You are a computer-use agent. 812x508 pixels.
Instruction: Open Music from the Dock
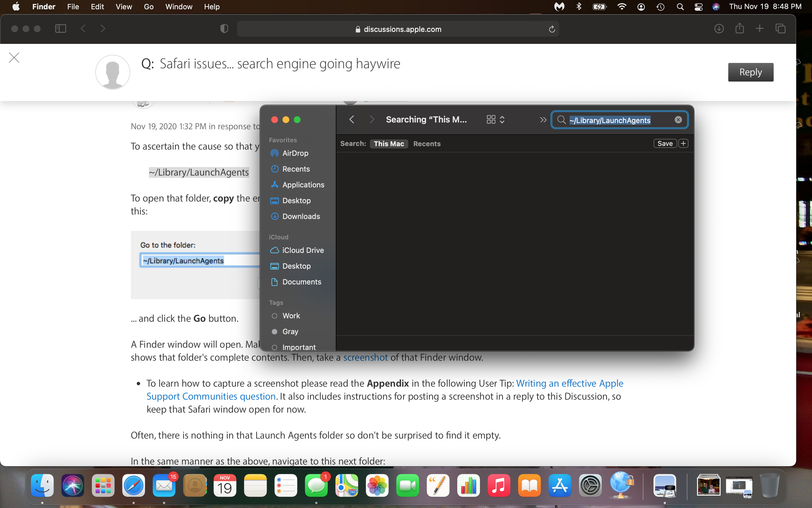(498, 485)
